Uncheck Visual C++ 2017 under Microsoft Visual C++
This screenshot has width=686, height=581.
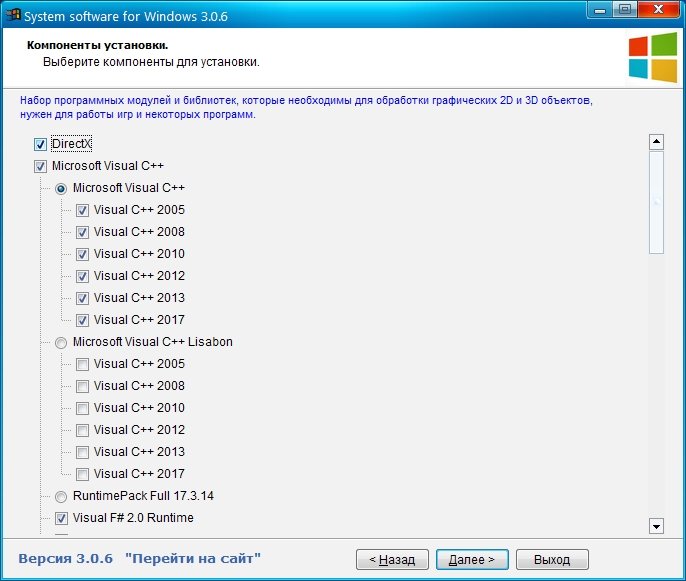point(82,320)
